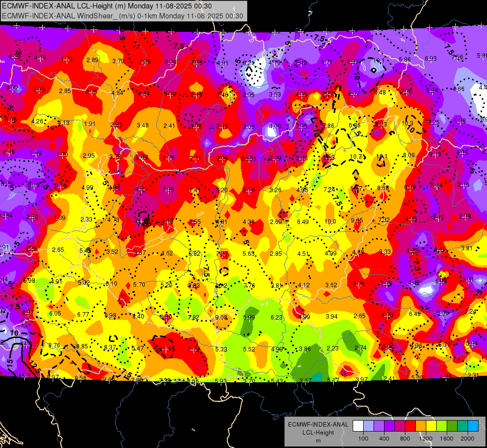487x448 pixels.
Task: Click the grid value 4.26
Action: point(37,121)
